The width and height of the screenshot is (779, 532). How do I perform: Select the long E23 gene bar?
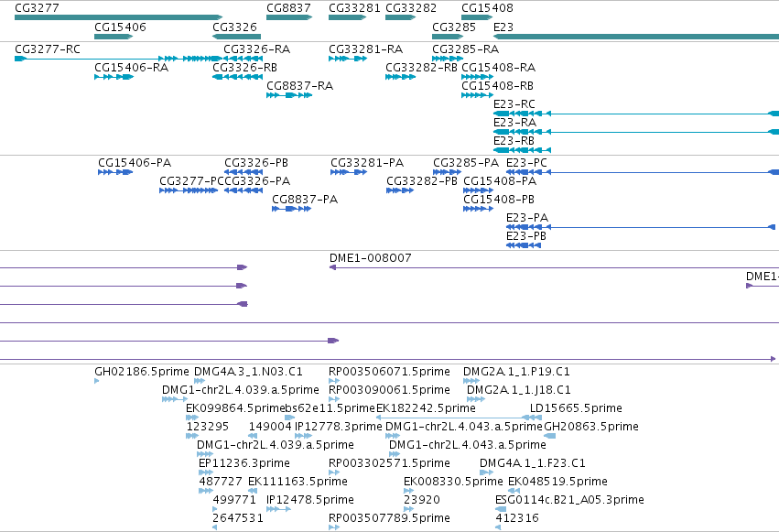coord(636,37)
